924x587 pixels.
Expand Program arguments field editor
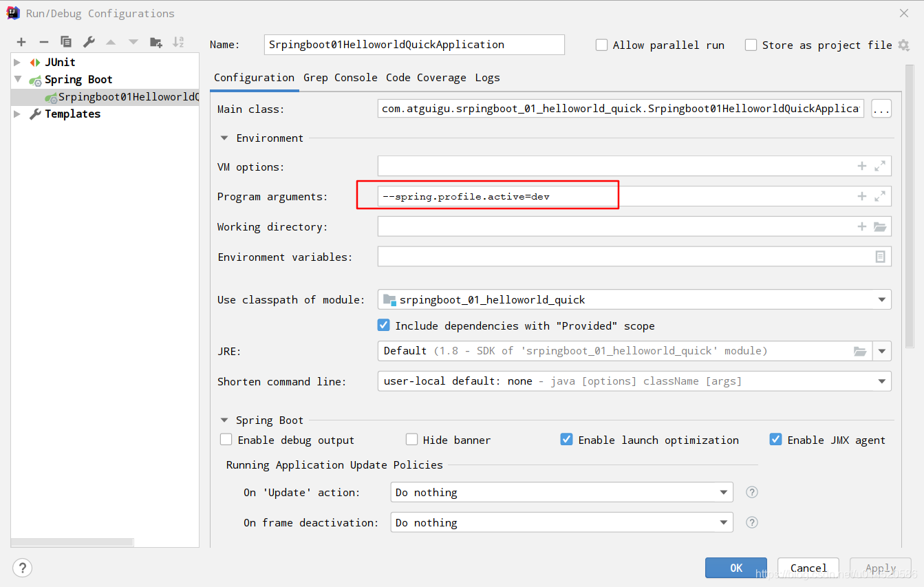[x=880, y=196]
